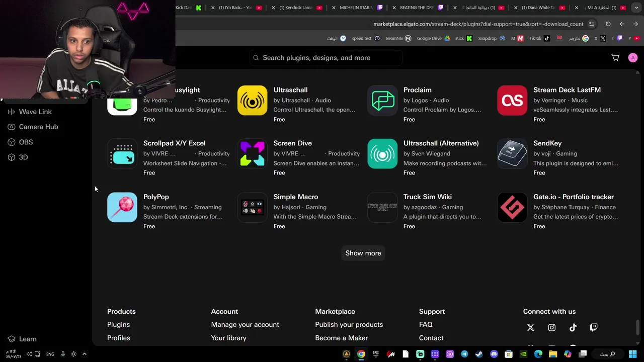644x362 pixels.
Task: Open Learn in the sidebar
Action: (22, 339)
